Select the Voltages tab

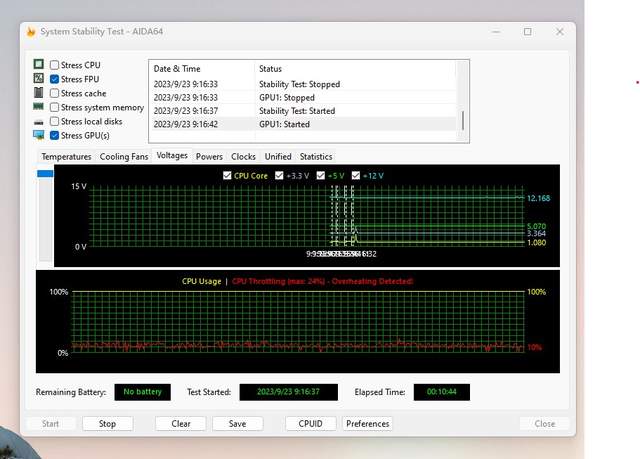point(172,155)
